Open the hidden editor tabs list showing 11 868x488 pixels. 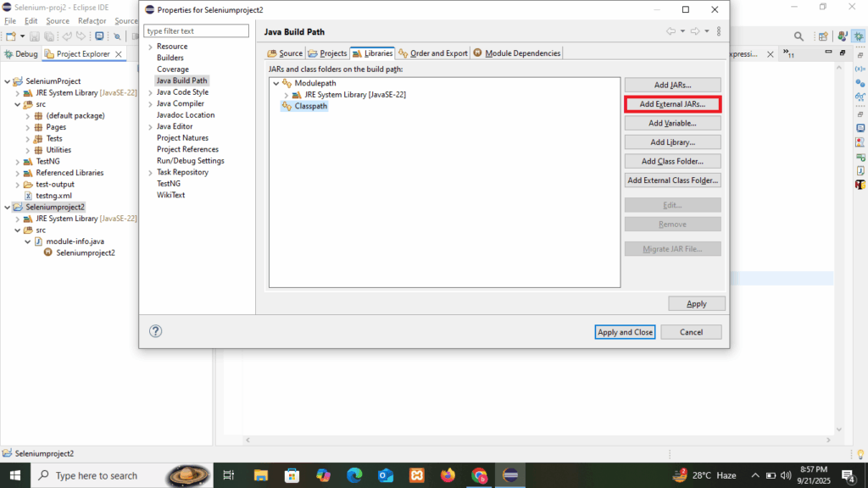(x=790, y=53)
